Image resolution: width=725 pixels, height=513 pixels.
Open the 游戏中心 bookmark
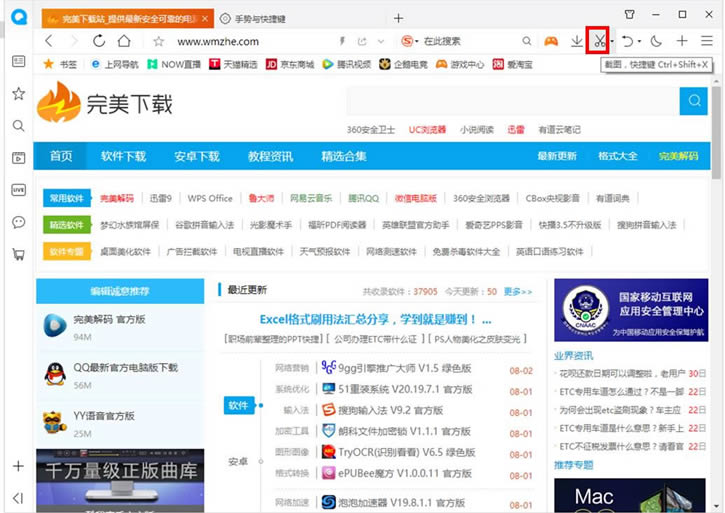(460, 64)
